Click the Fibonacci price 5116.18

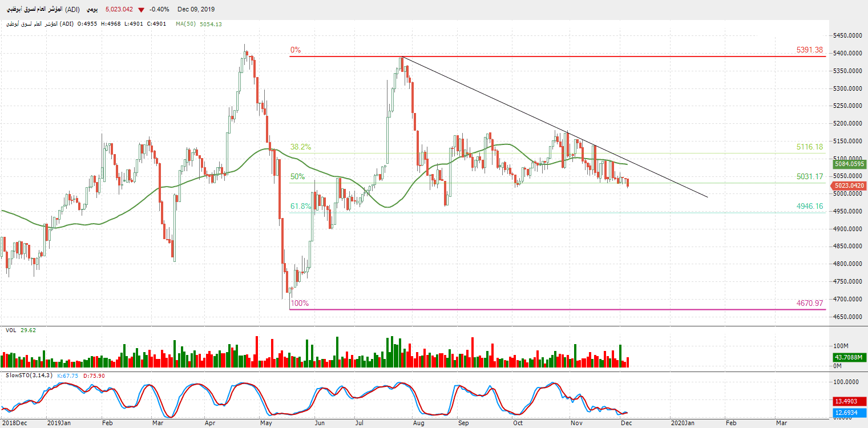[x=810, y=147]
